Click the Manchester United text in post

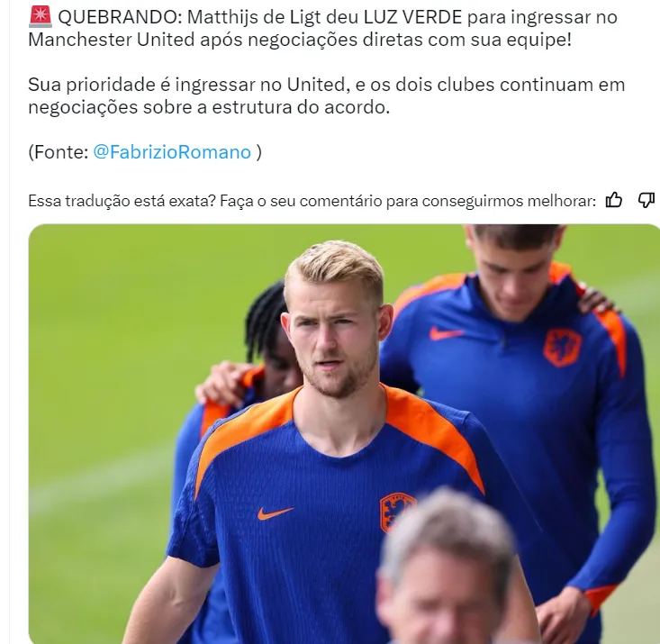pyautogui.click(x=111, y=40)
